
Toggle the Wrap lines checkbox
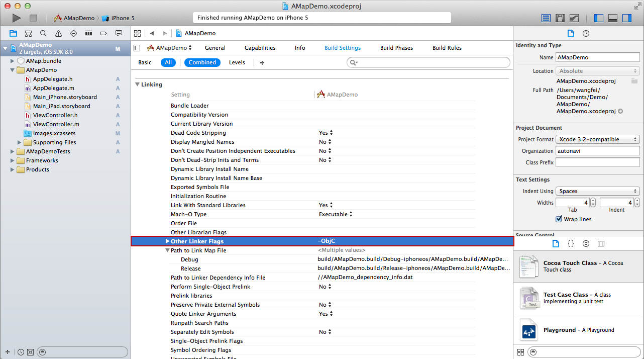[559, 219]
